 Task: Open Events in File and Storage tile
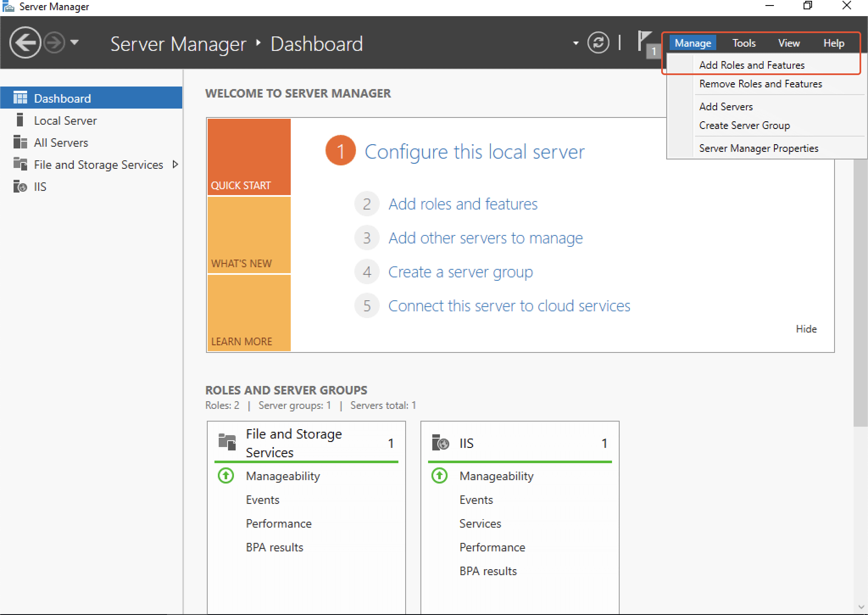coord(262,500)
